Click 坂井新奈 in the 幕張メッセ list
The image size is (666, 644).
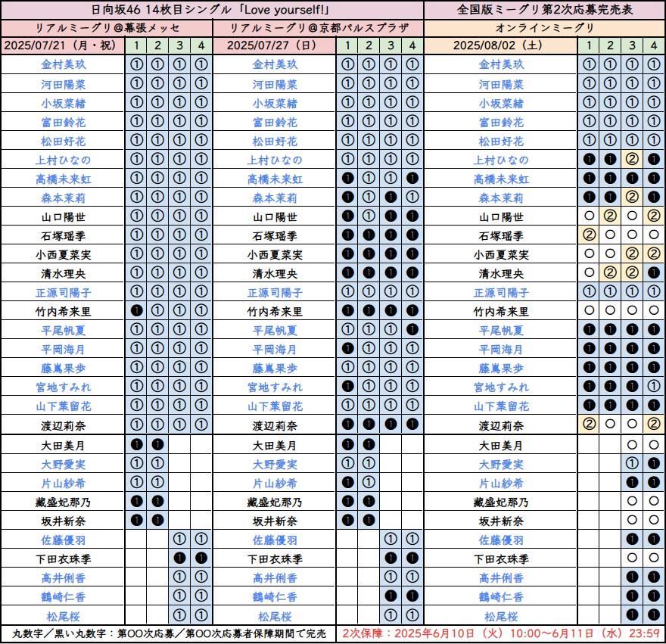tap(64, 521)
